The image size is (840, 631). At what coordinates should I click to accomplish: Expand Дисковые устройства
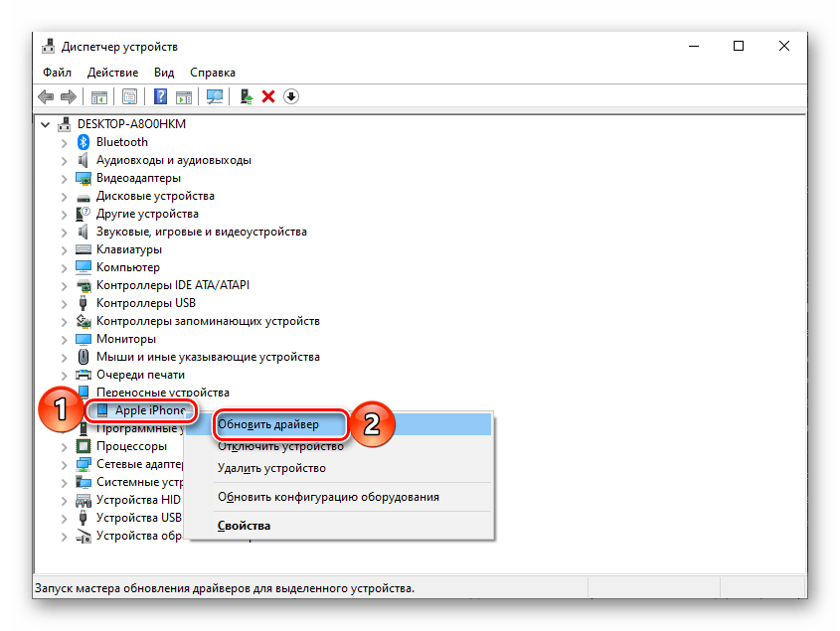pyautogui.click(x=65, y=197)
